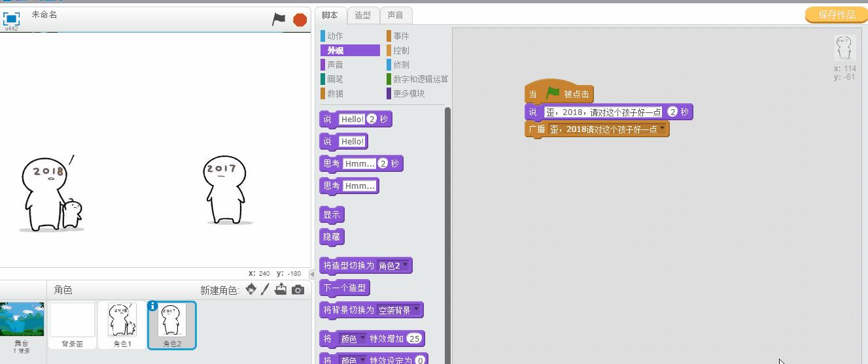Collapse the stage pane small arrow

tap(311, 274)
